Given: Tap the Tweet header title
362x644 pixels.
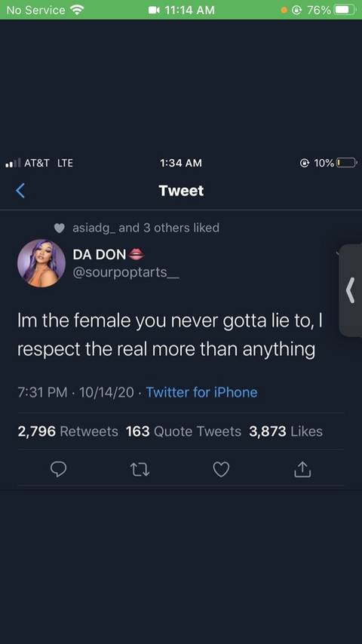Looking at the screenshot, I should pyautogui.click(x=181, y=191).
